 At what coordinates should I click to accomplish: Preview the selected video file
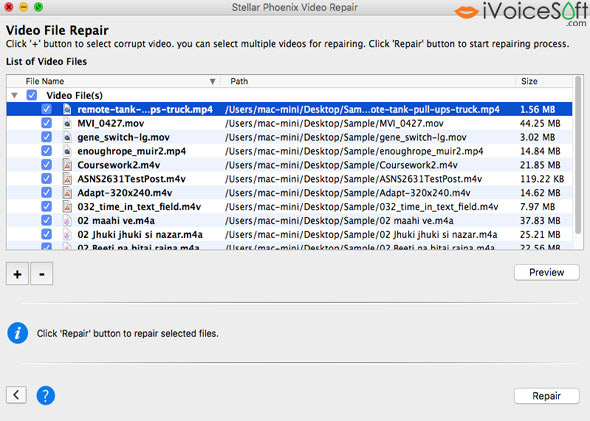click(x=547, y=272)
